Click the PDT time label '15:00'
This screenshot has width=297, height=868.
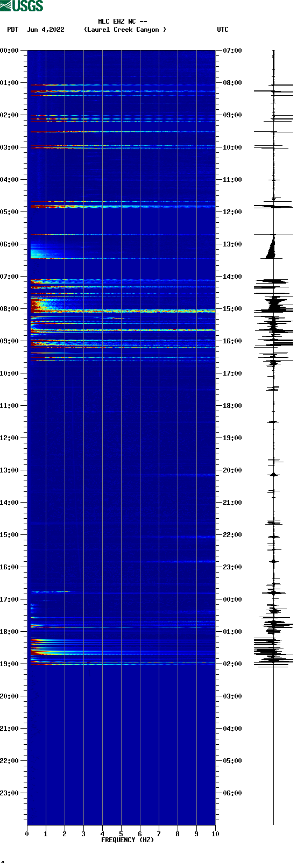pos(10,535)
